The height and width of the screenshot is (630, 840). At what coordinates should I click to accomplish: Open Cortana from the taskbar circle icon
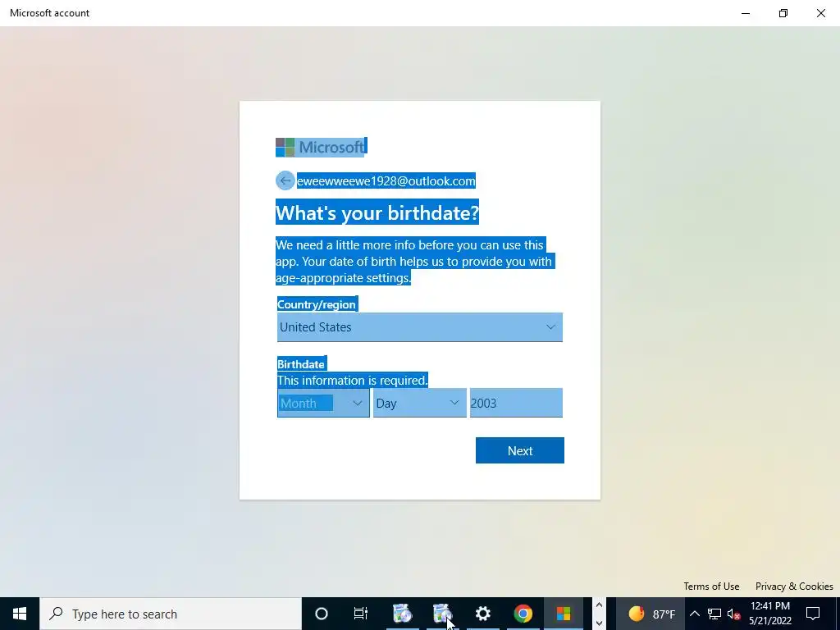[322, 614]
